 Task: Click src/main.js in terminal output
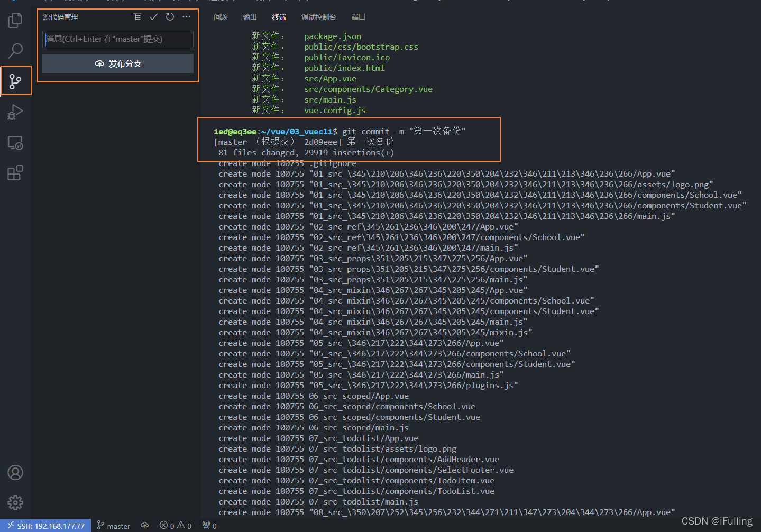coord(330,99)
